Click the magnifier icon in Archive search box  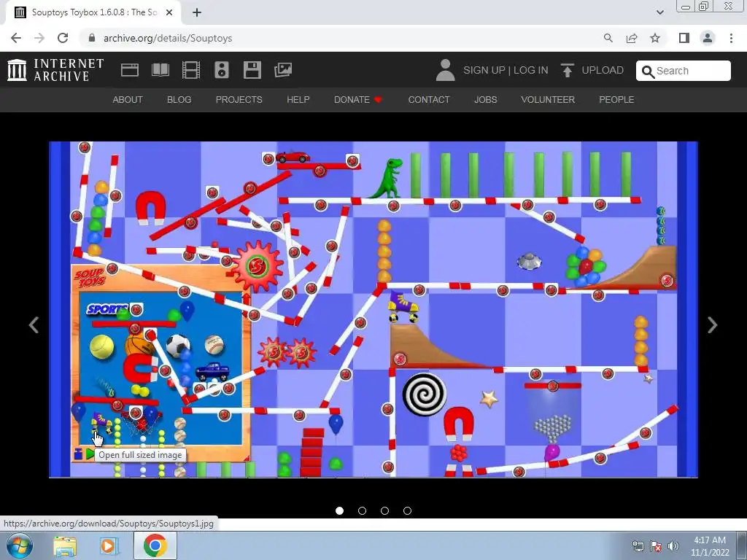(648, 71)
